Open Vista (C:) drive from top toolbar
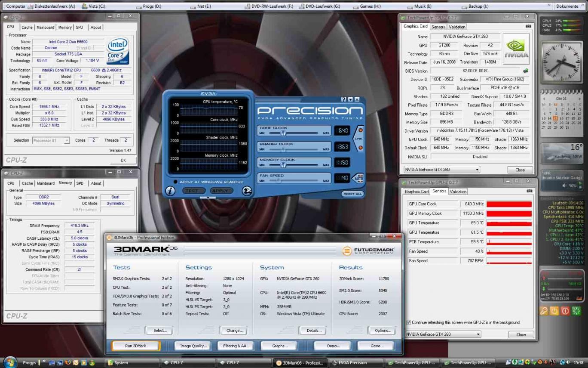The width and height of the screenshot is (588, 368). 93,6
